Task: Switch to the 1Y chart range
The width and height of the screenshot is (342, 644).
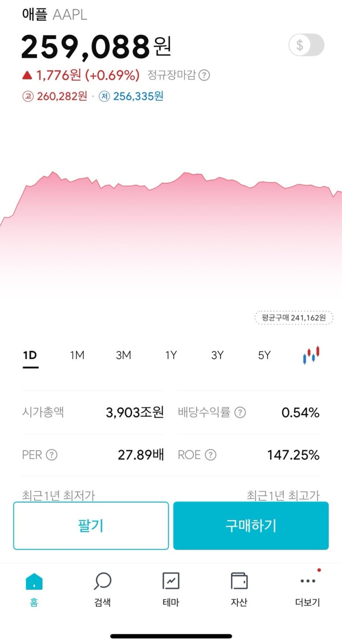Action: point(171,355)
